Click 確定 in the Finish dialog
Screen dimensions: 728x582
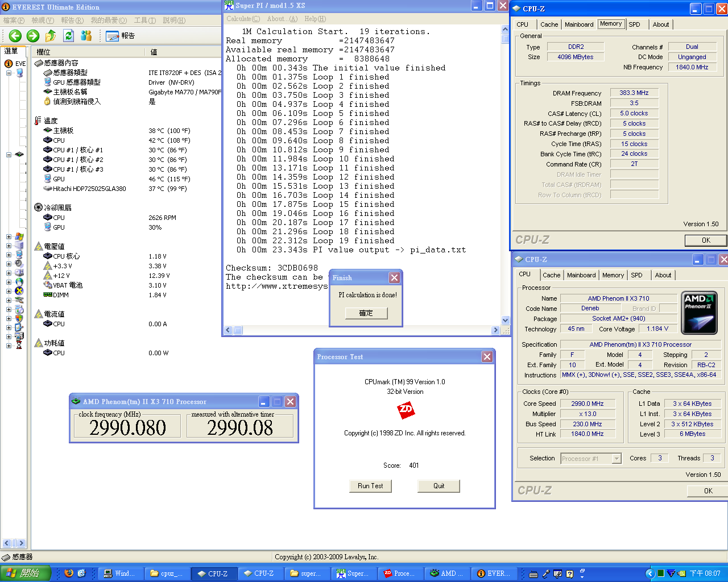coord(366,313)
